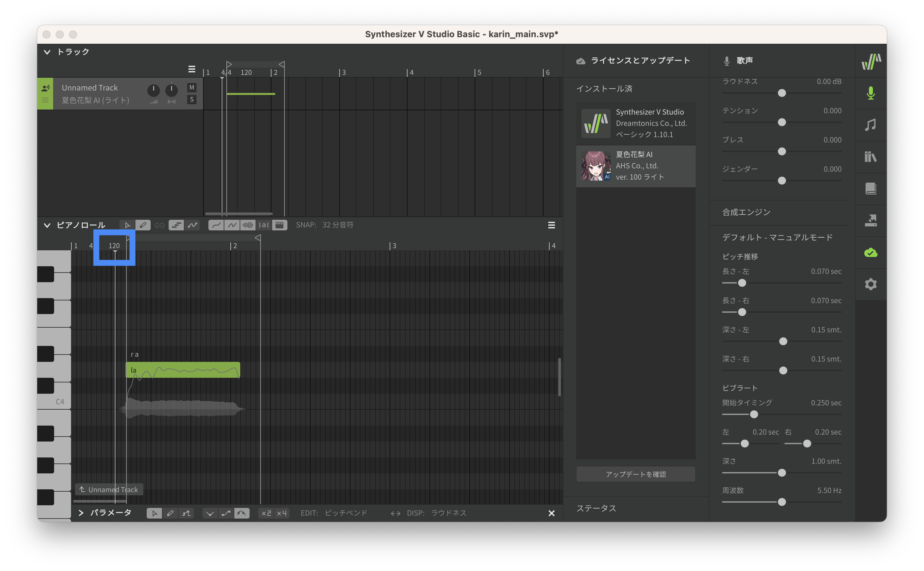Open the settings gear icon in sidebar

(871, 284)
